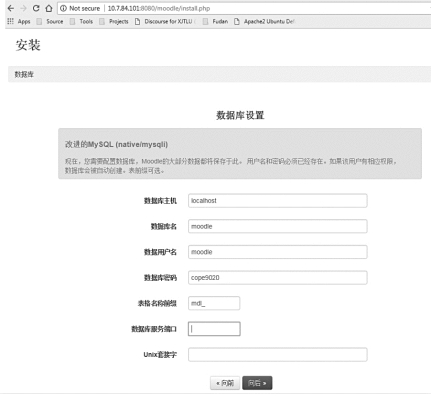Go to the browser home page icon
The width and height of the screenshot is (431, 396).
pyautogui.click(x=49, y=8)
